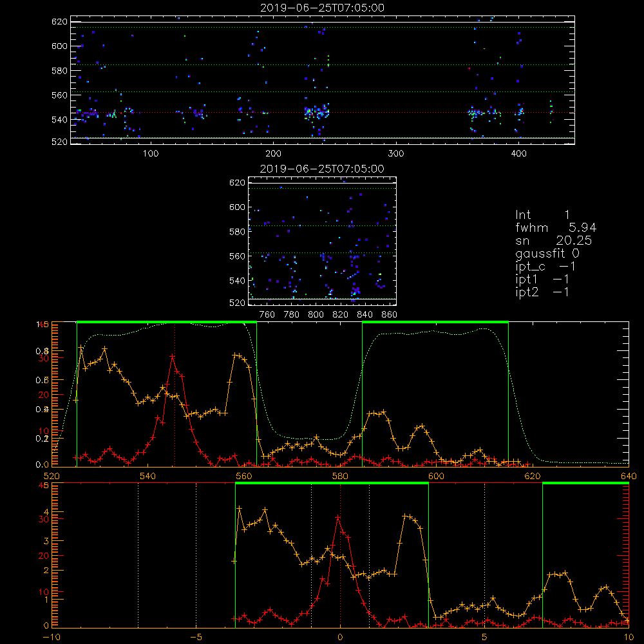This screenshot has width=644, height=644.
Task: Click x-axis label 400 on top plot
Action: click(518, 154)
